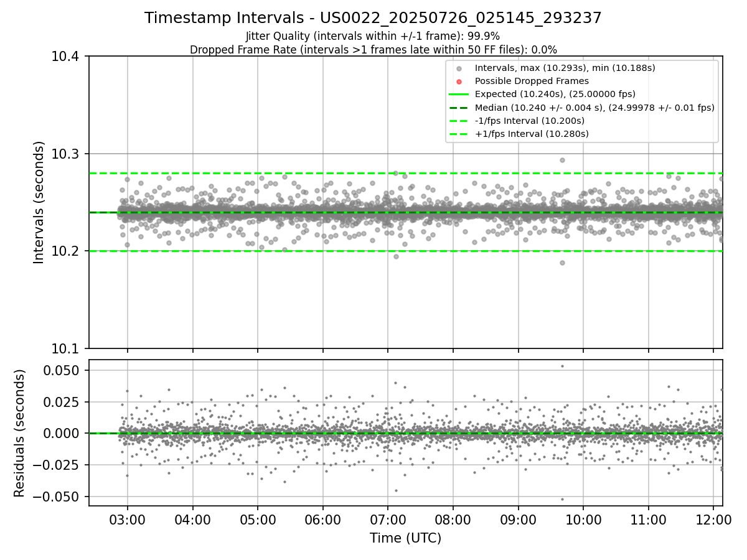Click the highest residual point above 0.050
The width and height of the screenshot is (747, 560).
pos(562,366)
